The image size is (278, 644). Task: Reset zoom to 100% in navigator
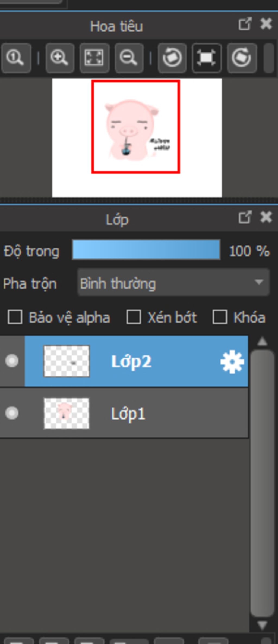coord(15,58)
